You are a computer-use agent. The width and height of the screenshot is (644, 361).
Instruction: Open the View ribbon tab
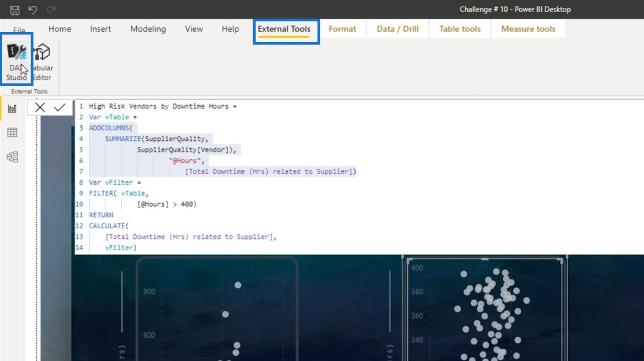[194, 29]
